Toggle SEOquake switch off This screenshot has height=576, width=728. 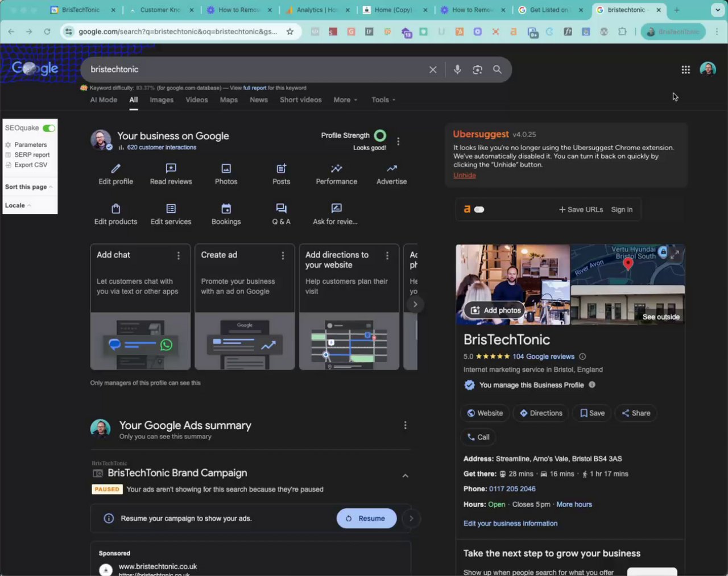(49, 128)
